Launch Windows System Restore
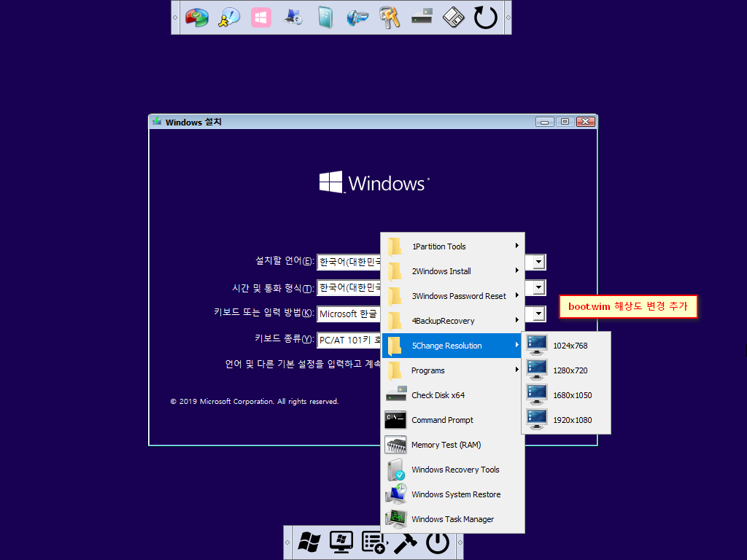Screen dimensions: 747x560 453,494
